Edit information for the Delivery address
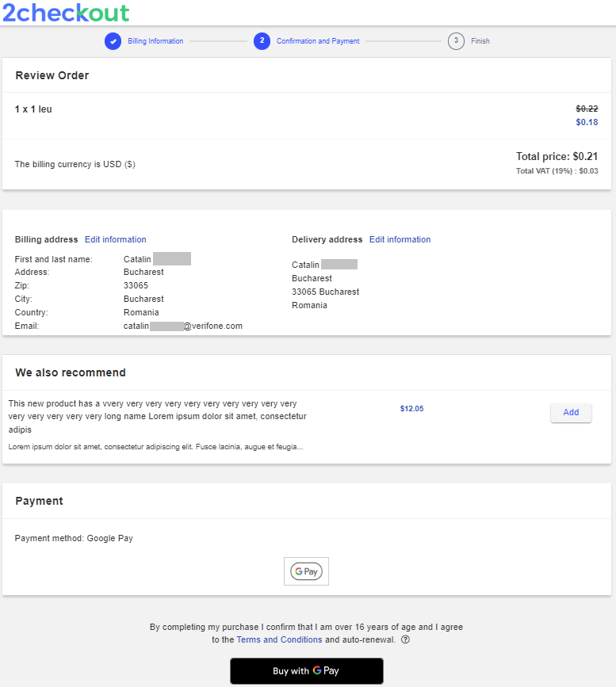This screenshot has height=687, width=616. point(400,239)
